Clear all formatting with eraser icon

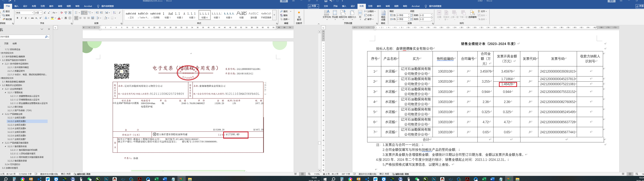tap(61, 13)
